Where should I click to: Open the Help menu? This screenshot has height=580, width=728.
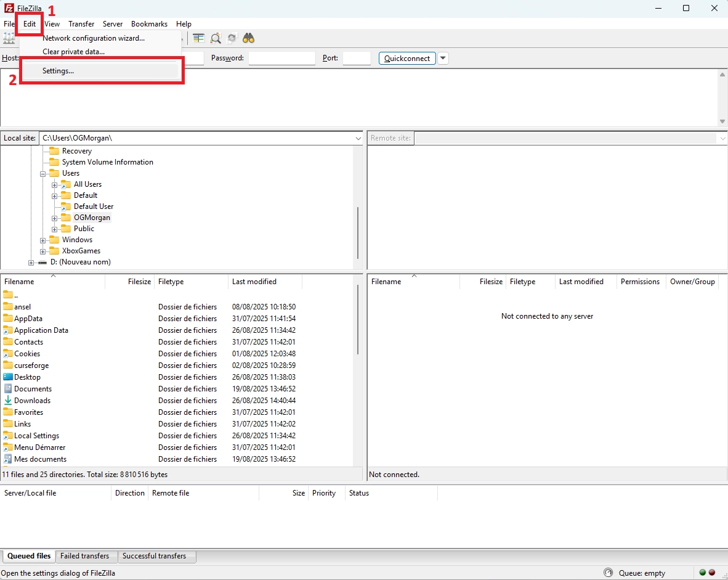tap(184, 23)
